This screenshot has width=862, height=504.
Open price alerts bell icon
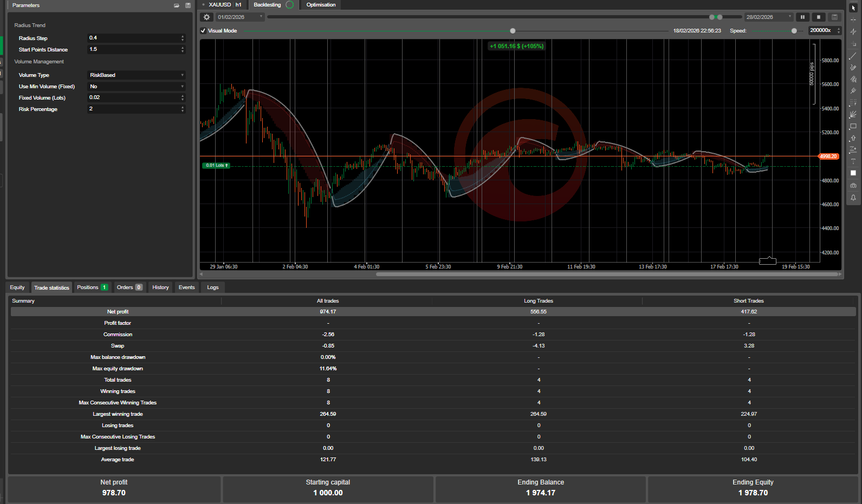853,198
